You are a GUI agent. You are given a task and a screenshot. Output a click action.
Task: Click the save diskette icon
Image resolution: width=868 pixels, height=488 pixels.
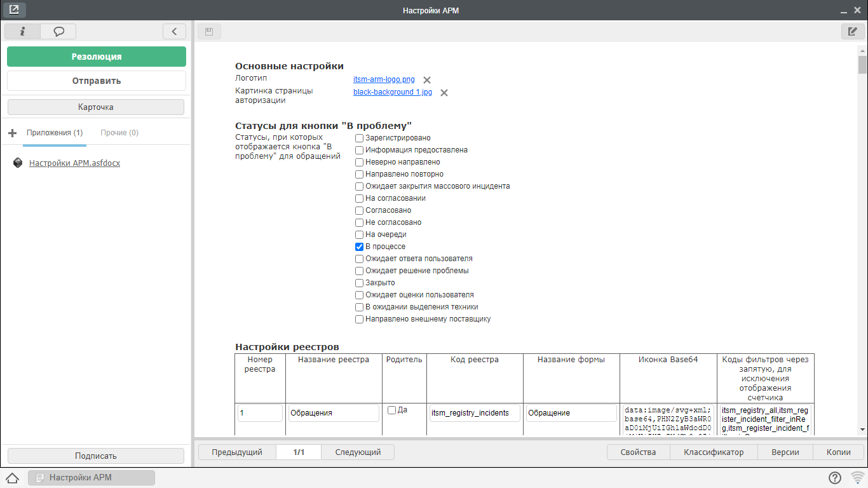pyautogui.click(x=209, y=31)
